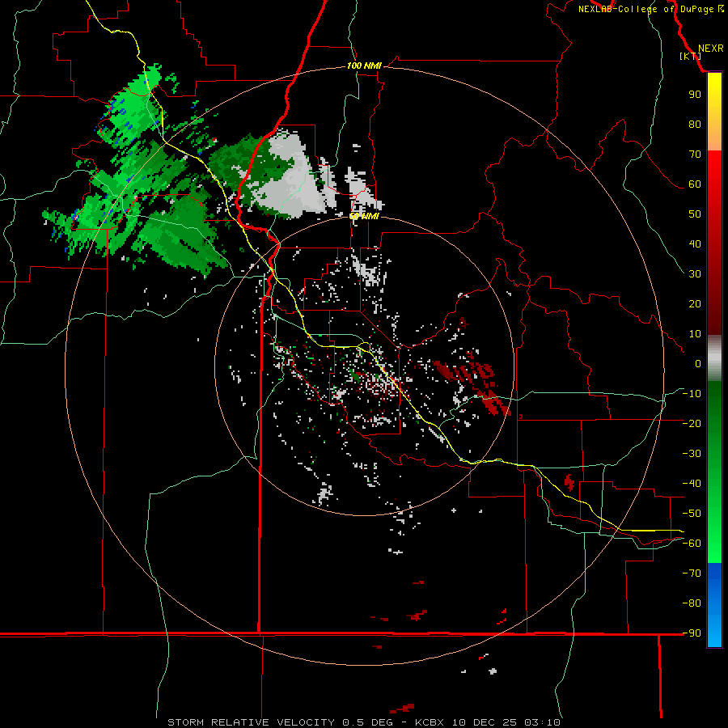Click the [KT] units label
The height and width of the screenshot is (728, 728).
tap(690, 56)
